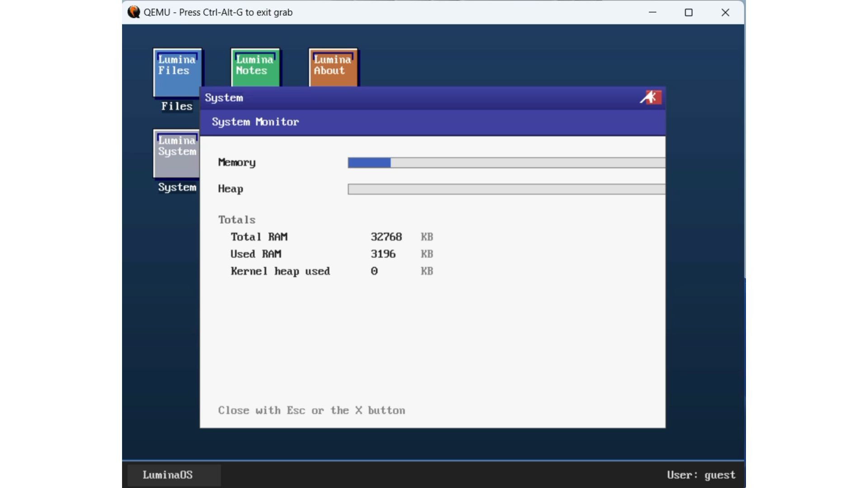
Task: Click the Heap label
Action: pyautogui.click(x=231, y=189)
